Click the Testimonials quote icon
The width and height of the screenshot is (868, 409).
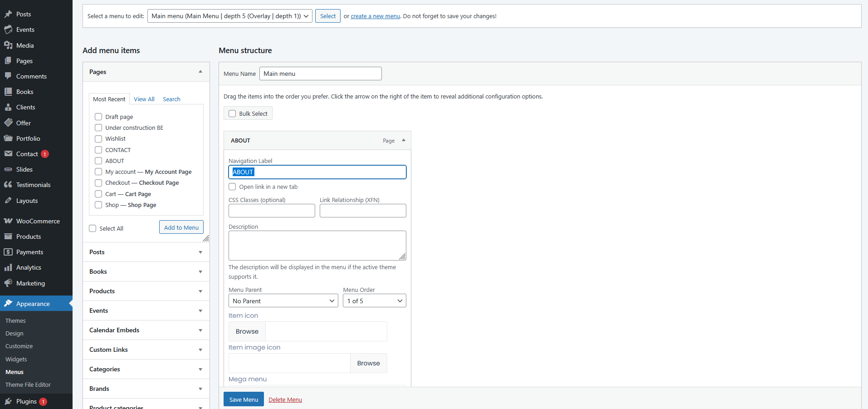coord(8,185)
